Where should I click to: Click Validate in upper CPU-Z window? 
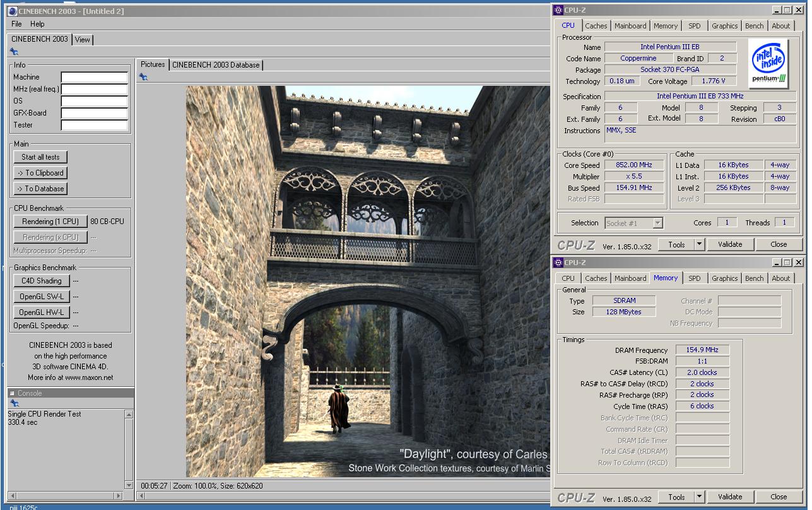730,244
